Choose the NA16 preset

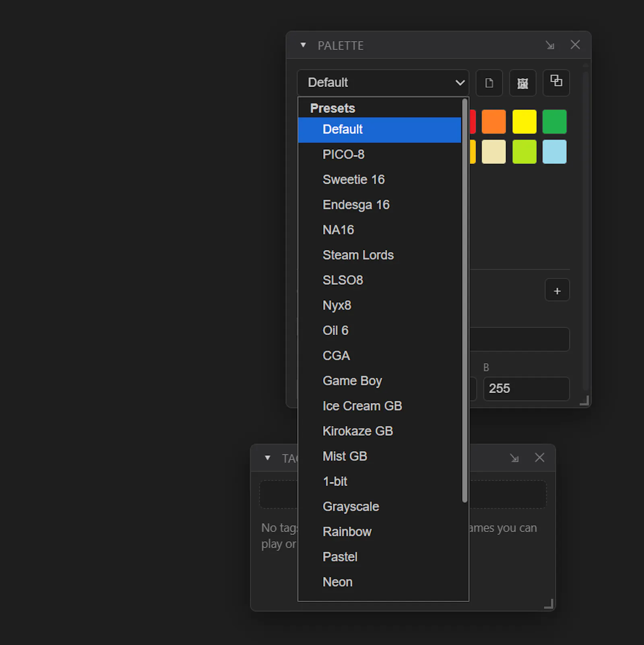point(380,230)
